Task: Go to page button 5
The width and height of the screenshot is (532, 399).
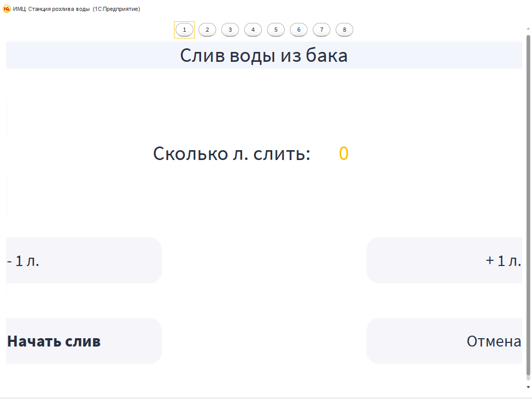Action: point(276,30)
